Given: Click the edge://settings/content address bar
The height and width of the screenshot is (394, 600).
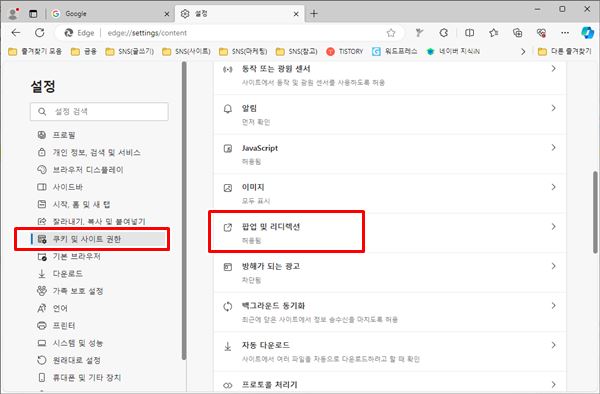Looking at the screenshot, I should (x=230, y=33).
